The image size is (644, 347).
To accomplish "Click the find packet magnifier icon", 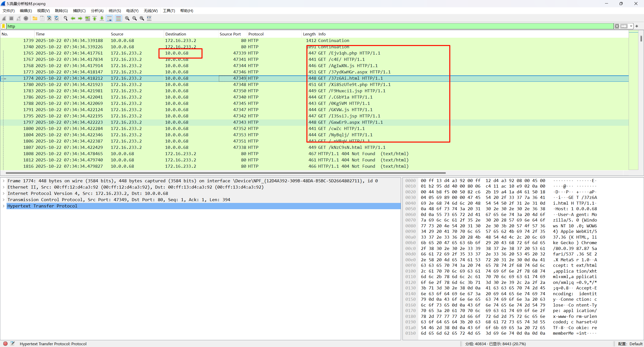I will 66,18.
